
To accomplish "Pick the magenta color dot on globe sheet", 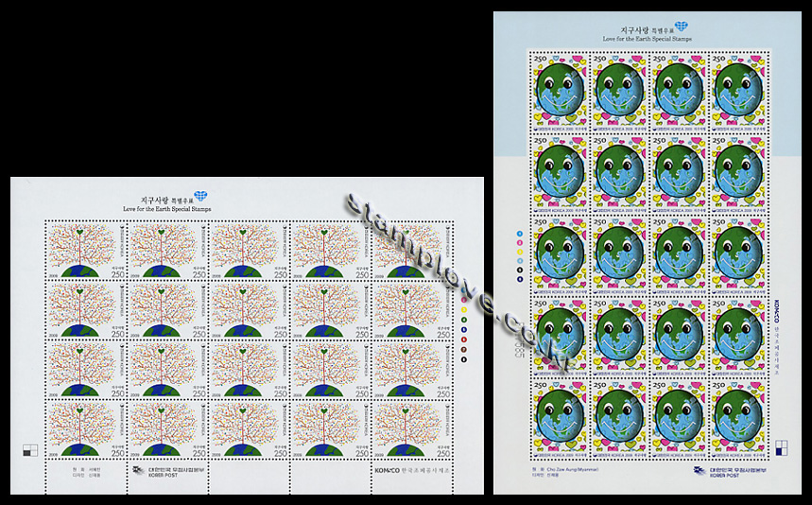I will [x=520, y=242].
